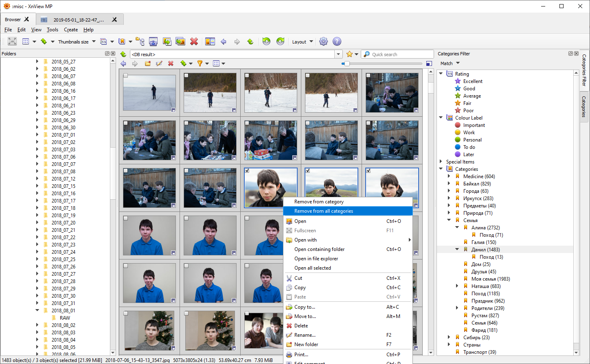
Task: Click the new folder icon in browser bar
Action: pos(147,63)
